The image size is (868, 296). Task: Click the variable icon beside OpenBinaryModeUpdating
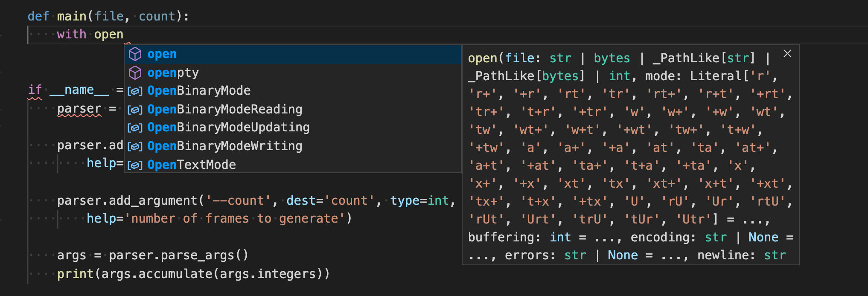pos(135,128)
